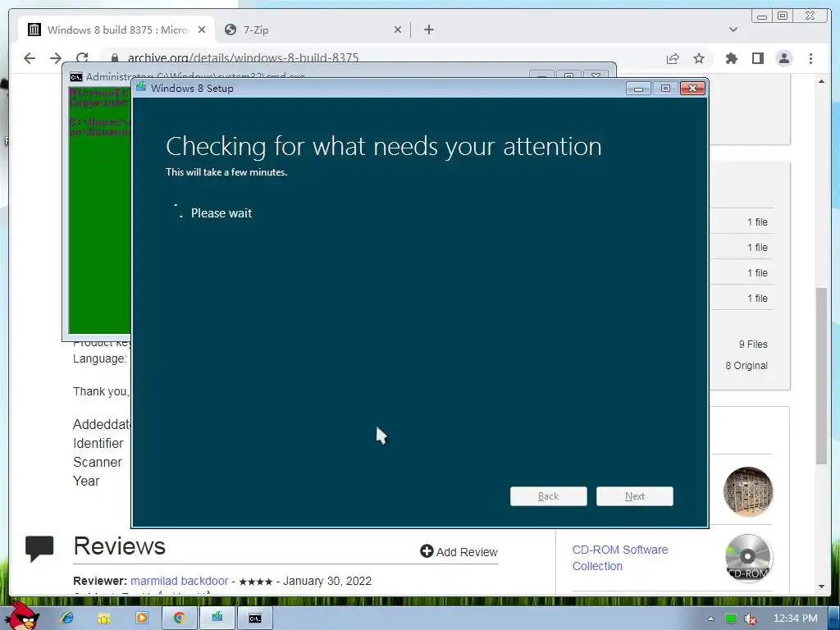This screenshot has height=630, width=840.
Task: Open a new Chrome tab
Action: pyautogui.click(x=428, y=30)
